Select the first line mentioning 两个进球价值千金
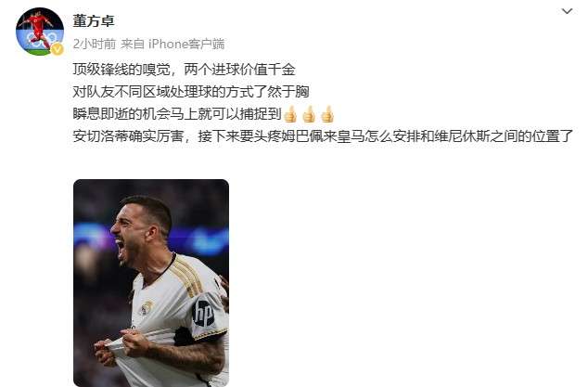This screenshot has height=387, width=588. pyautogui.click(x=184, y=70)
